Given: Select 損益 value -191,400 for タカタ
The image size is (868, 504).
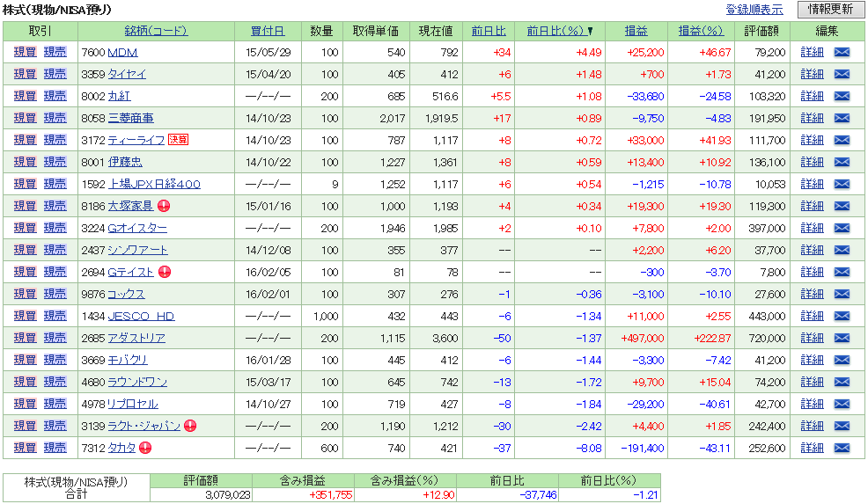Looking at the screenshot, I should pyautogui.click(x=642, y=448).
